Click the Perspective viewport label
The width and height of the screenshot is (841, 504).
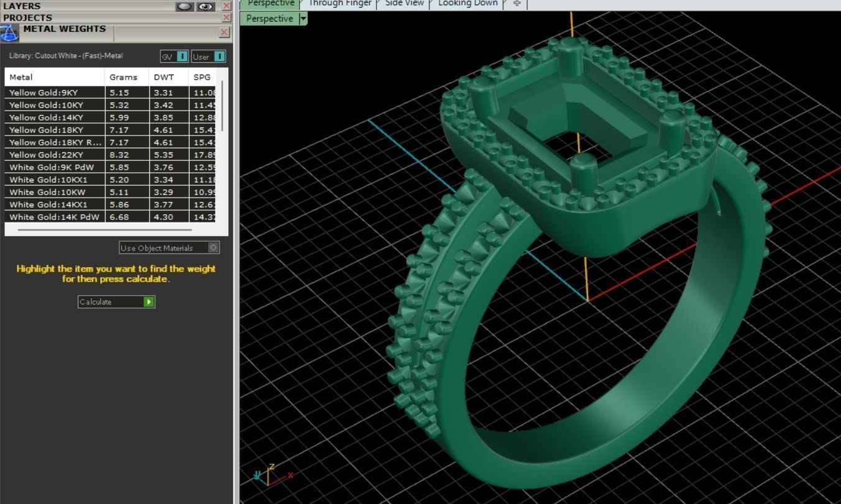(269, 19)
